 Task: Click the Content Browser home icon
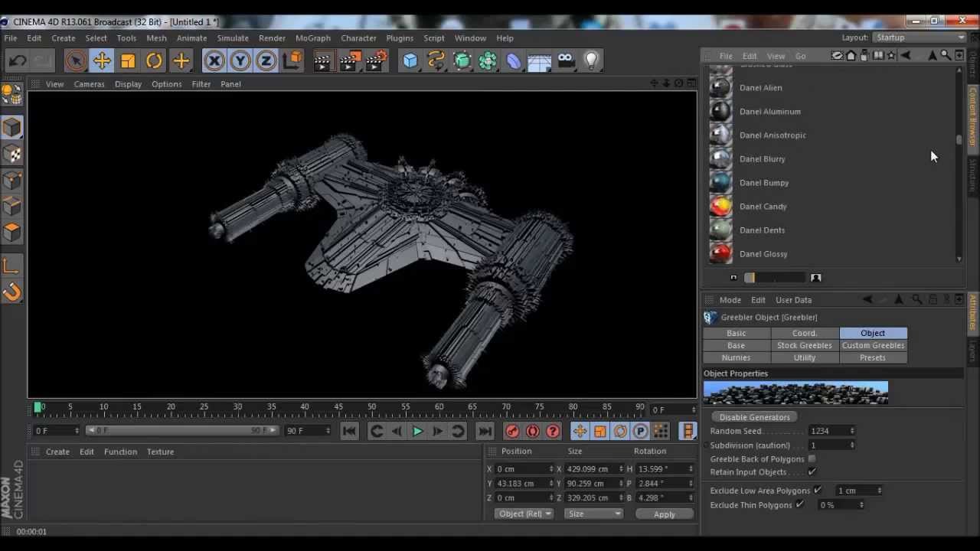(x=851, y=55)
